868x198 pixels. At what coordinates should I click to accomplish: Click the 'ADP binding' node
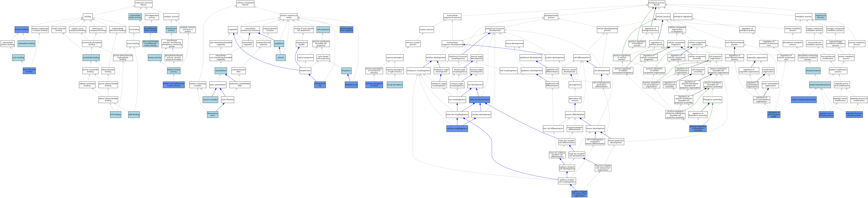(134, 114)
